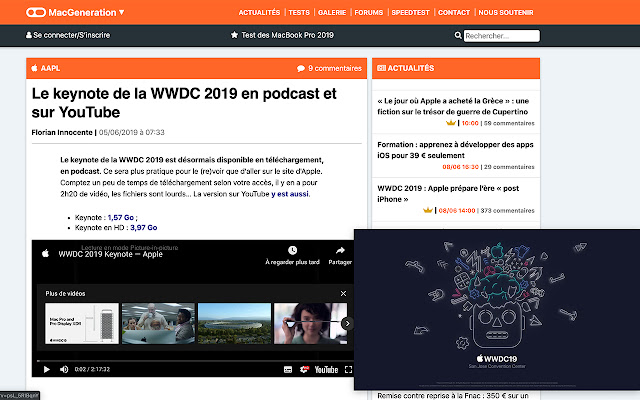Open the Mac Pro and Pro Display XDR thumbnail
The image size is (640, 400).
[82, 323]
